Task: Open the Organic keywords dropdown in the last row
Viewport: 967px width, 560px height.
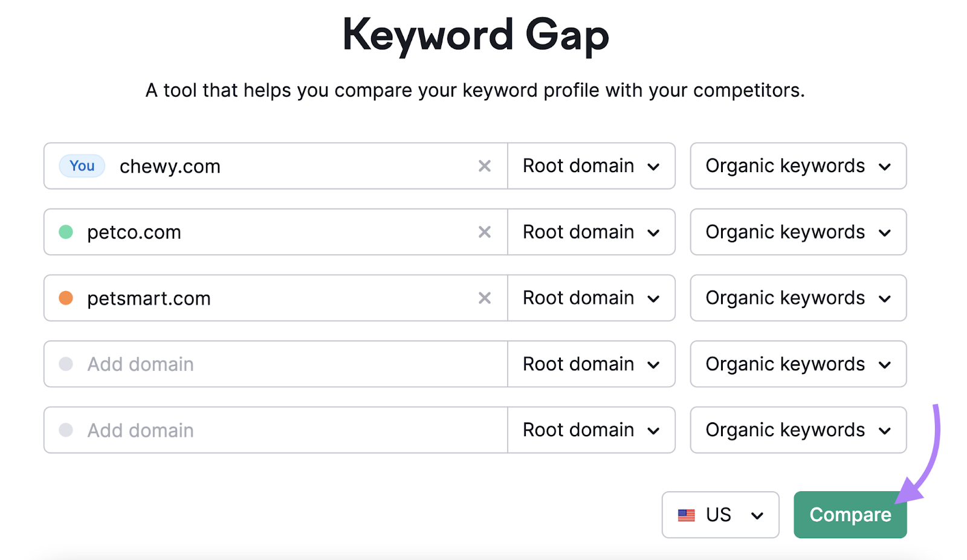Action: tap(798, 430)
